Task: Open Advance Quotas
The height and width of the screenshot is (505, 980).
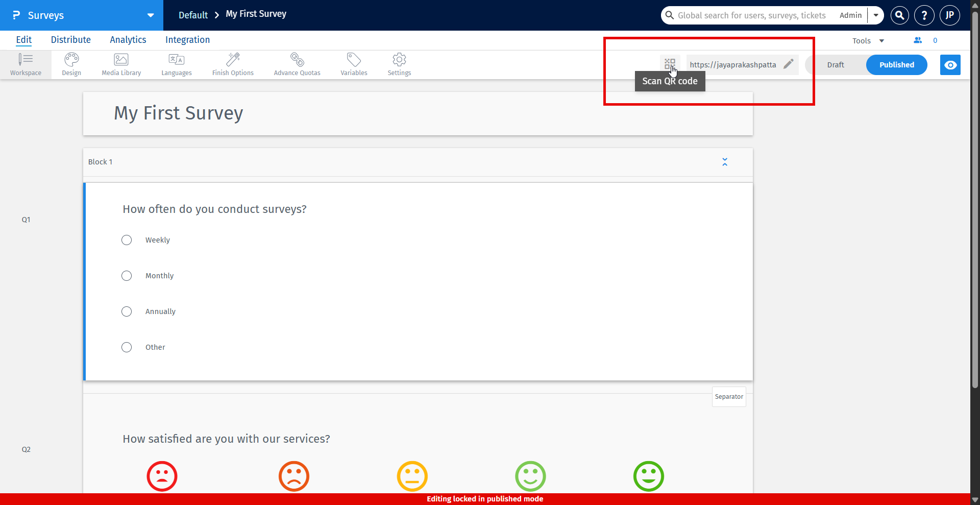Action: click(297, 64)
